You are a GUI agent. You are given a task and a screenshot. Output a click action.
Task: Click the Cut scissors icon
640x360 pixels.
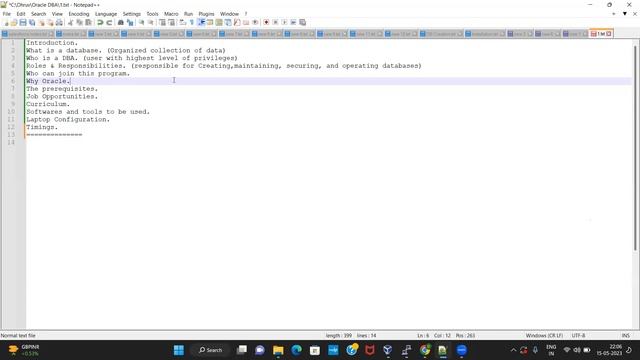71,22
